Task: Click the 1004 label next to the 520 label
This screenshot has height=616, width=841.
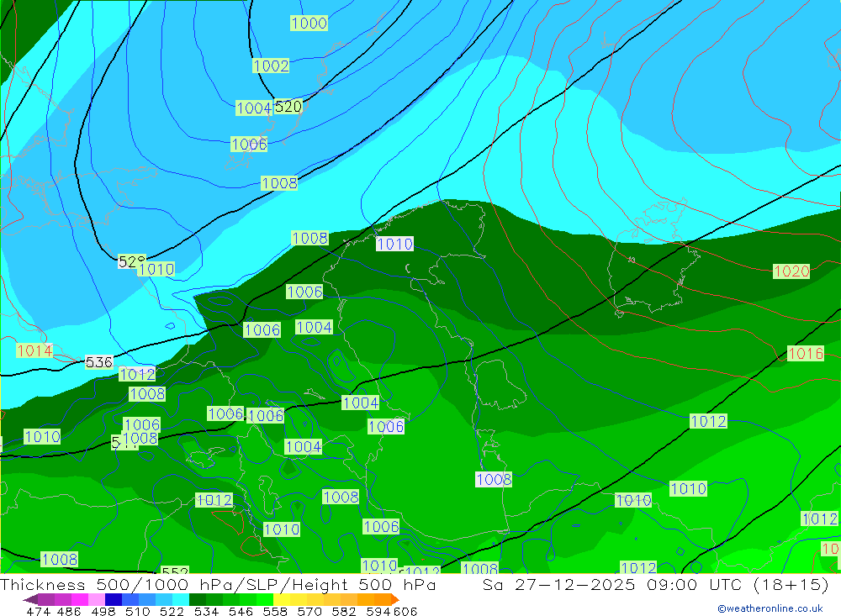Action: pyautogui.click(x=254, y=108)
